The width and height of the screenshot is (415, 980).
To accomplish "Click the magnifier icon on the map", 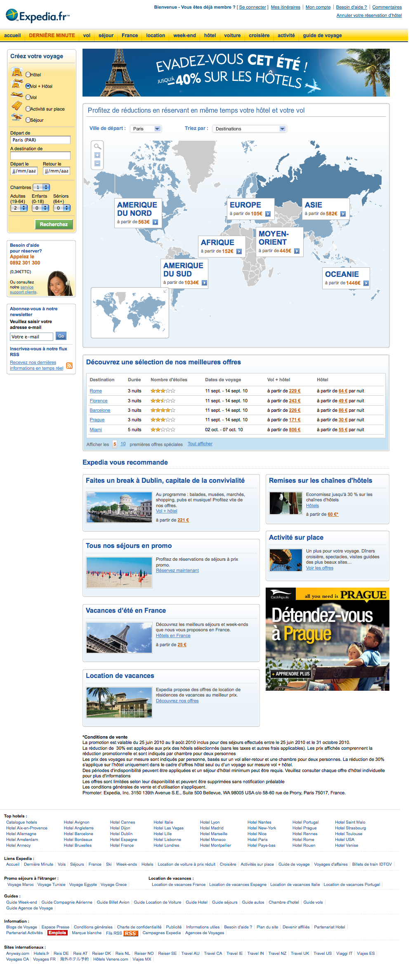I will point(97,146).
